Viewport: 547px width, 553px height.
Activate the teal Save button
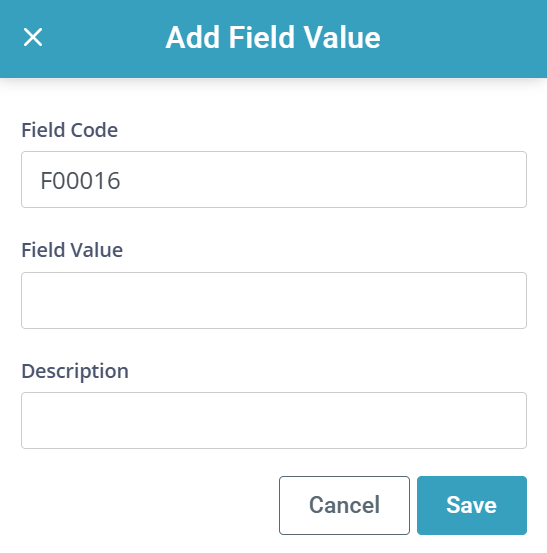point(472,505)
